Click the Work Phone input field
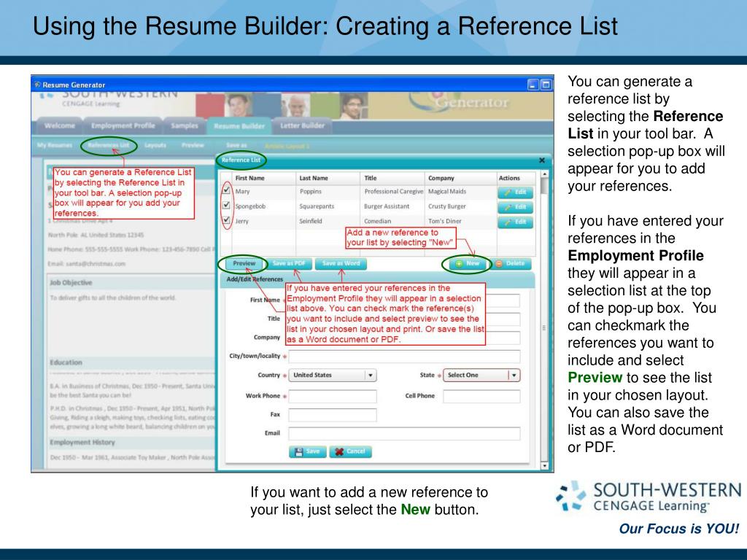This screenshot has height=560, width=747. pos(333,396)
